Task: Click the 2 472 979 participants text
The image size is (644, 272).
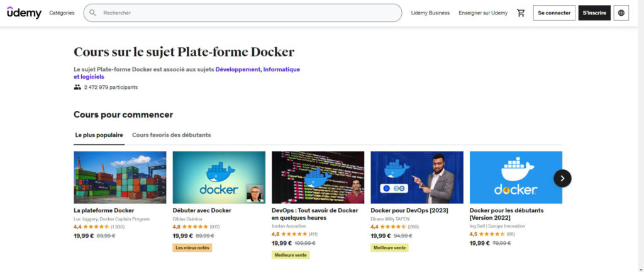Action: 111,87
